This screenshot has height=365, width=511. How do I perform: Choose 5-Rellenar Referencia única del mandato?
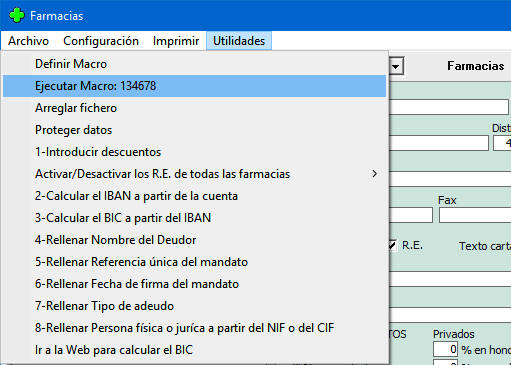pos(195,262)
